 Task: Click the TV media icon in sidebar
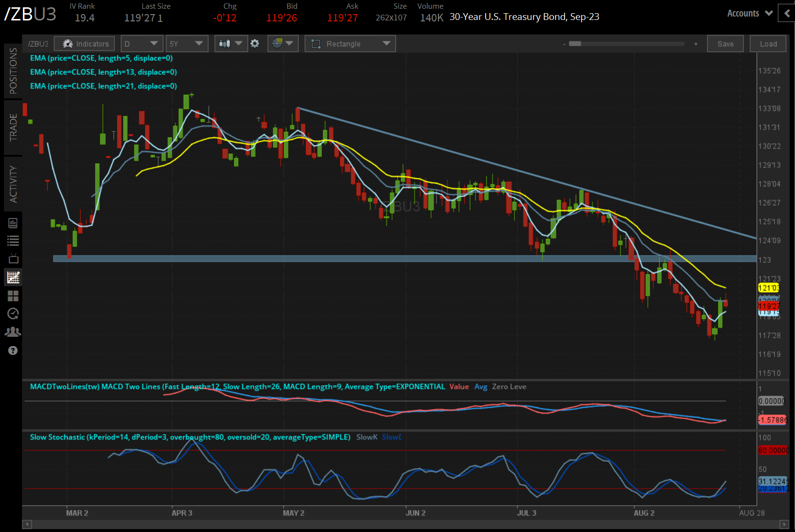tap(13, 258)
